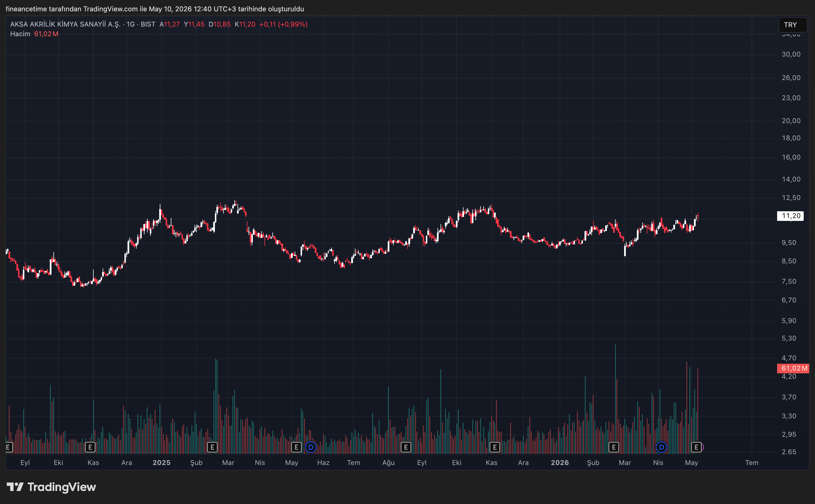Click the 2026 year label on time axis
Screen dimensions: 815x504
pyautogui.click(x=560, y=463)
